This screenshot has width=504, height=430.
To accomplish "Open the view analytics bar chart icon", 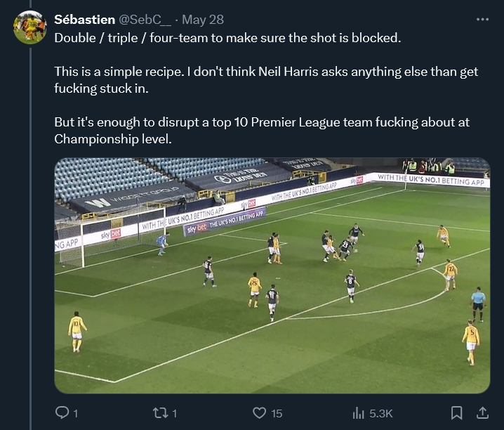I will (x=358, y=412).
